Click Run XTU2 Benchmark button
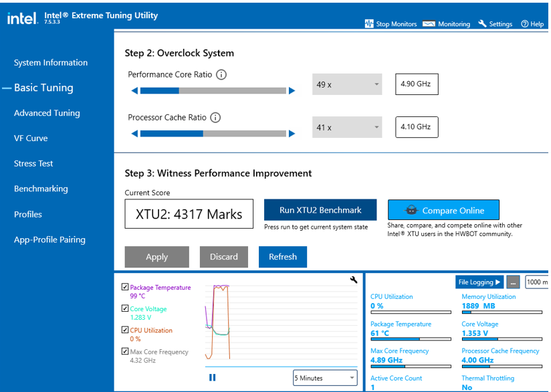 pos(320,210)
